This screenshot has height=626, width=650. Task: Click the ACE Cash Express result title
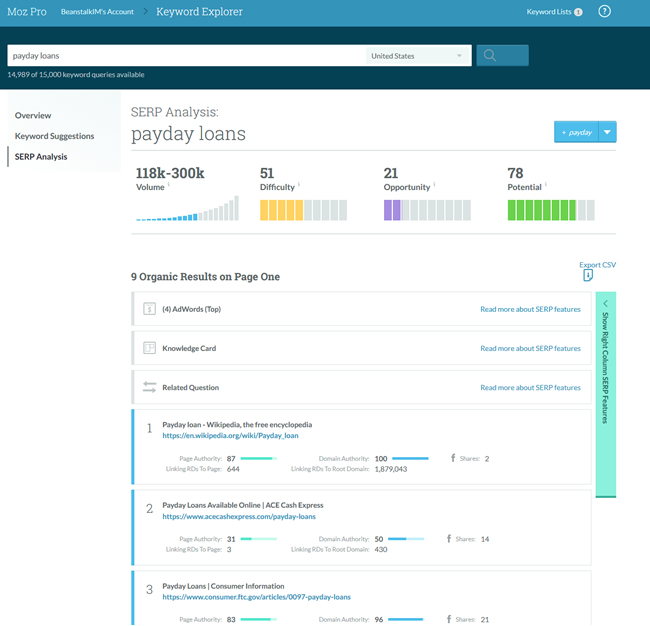[x=243, y=505]
